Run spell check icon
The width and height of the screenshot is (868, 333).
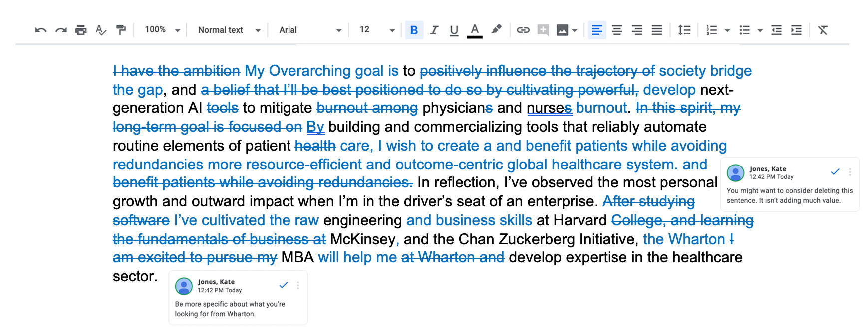tap(101, 30)
